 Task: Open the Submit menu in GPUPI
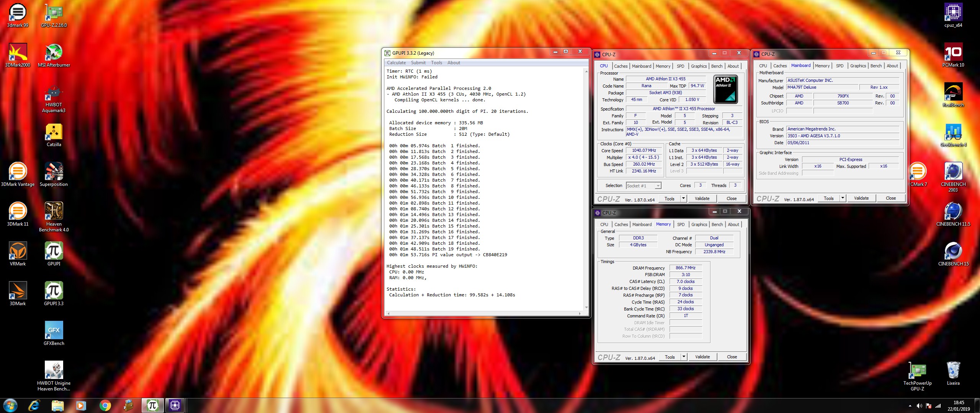[418, 63]
